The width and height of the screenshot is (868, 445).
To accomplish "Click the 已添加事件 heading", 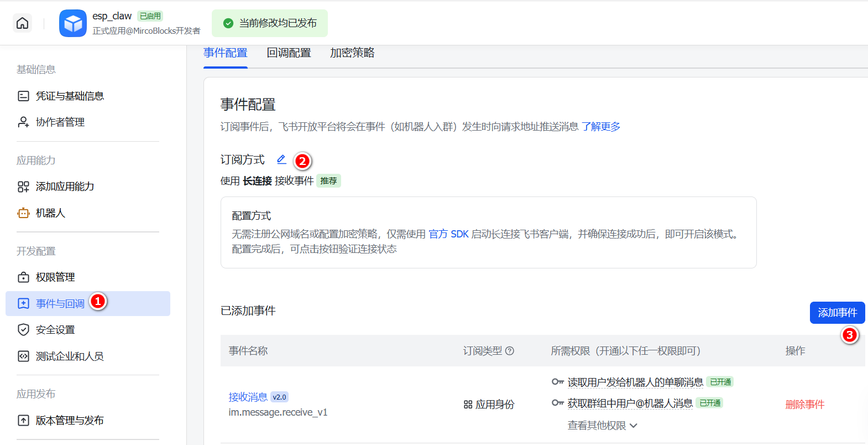I will point(248,311).
